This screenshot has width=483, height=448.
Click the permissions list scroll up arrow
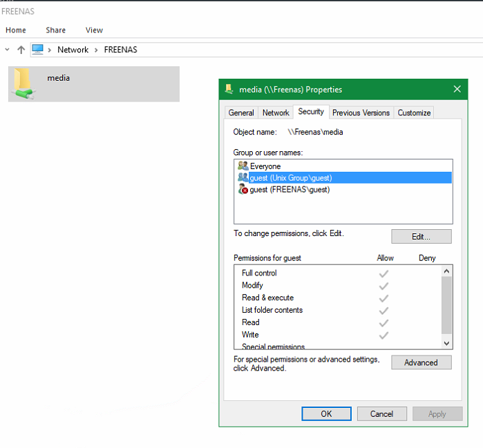[x=446, y=271]
